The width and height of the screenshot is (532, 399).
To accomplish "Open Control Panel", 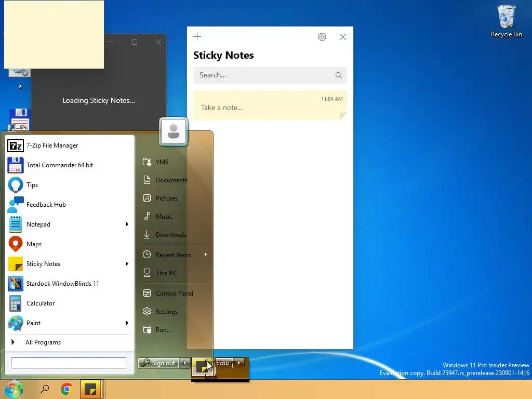I will pos(175,294).
